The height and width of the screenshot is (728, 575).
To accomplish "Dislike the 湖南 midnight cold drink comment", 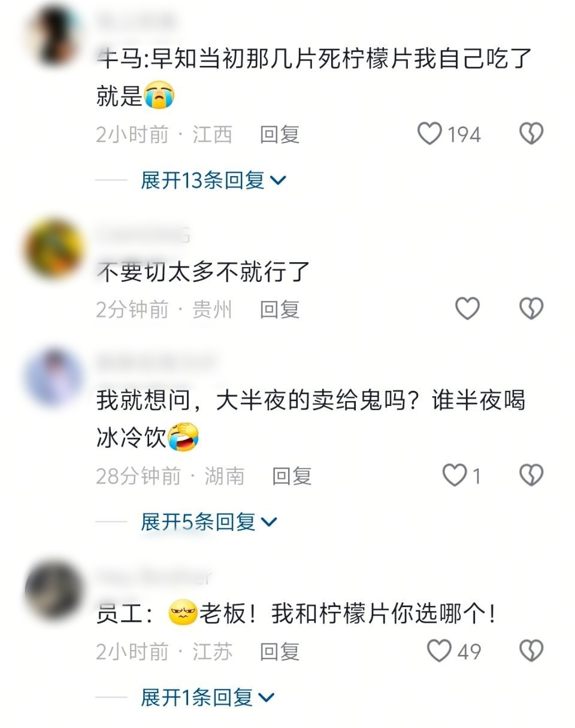I will (531, 476).
